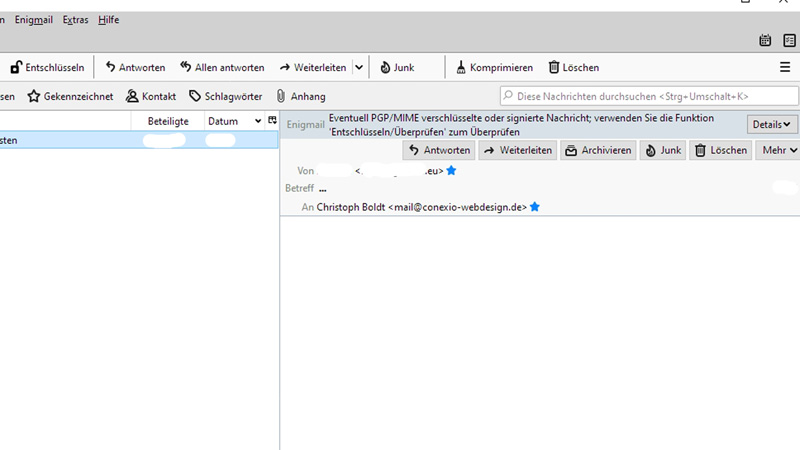Click the Entschlüsseln decrypt button

click(47, 67)
